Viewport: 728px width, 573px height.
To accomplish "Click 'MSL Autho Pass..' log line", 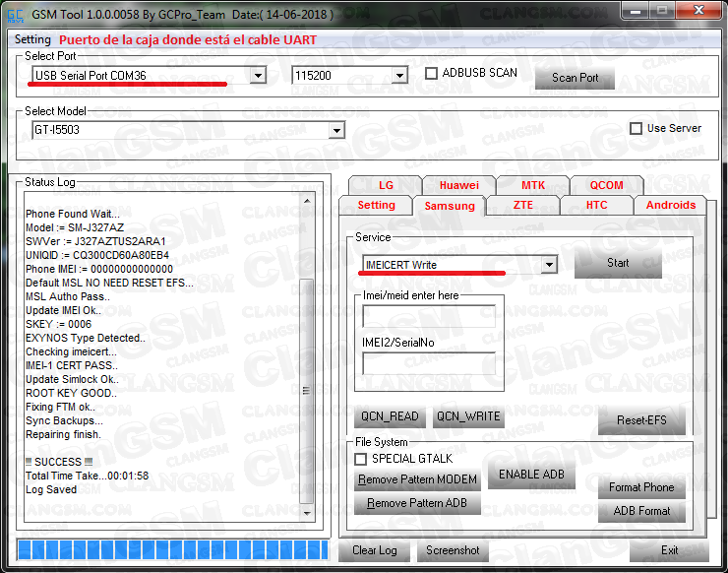I will coord(68,296).
